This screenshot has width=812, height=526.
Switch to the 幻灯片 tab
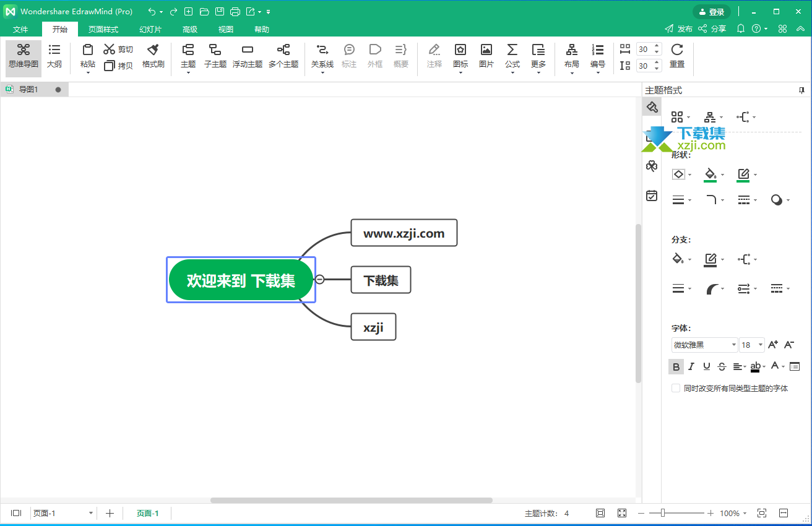tap(150, 29)
